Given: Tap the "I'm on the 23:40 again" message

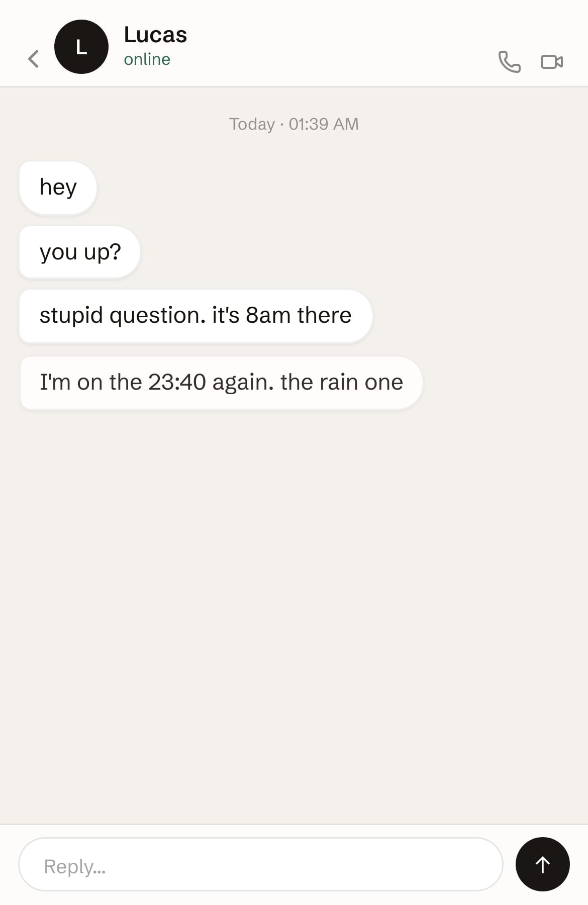Looking at the screenshot, I should tap(221, 383).
